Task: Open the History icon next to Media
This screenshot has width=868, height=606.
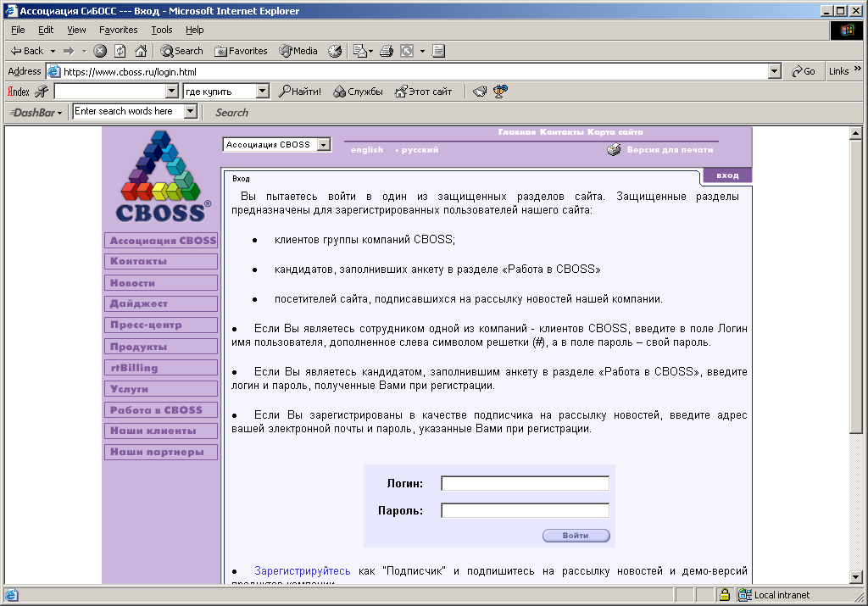Action: click(335, 51)
